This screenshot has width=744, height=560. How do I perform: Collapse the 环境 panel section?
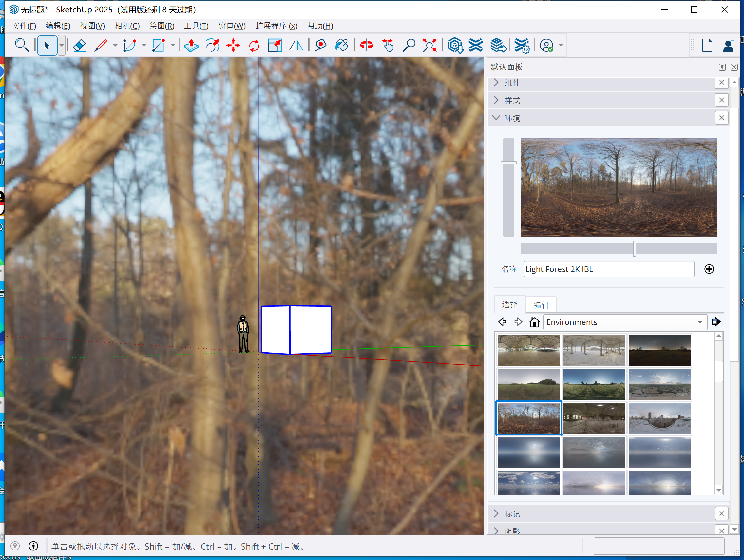coord(496,118)
